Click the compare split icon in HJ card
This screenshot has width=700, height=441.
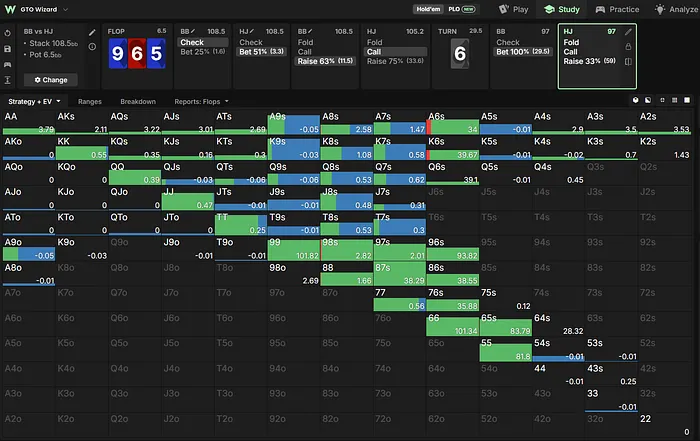pos(628,62)
